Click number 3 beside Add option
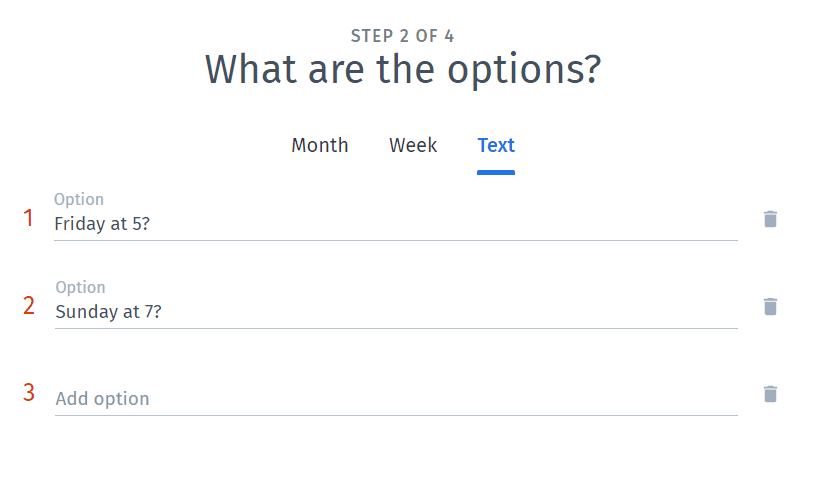The image size is (814, 477). (29, 392)
